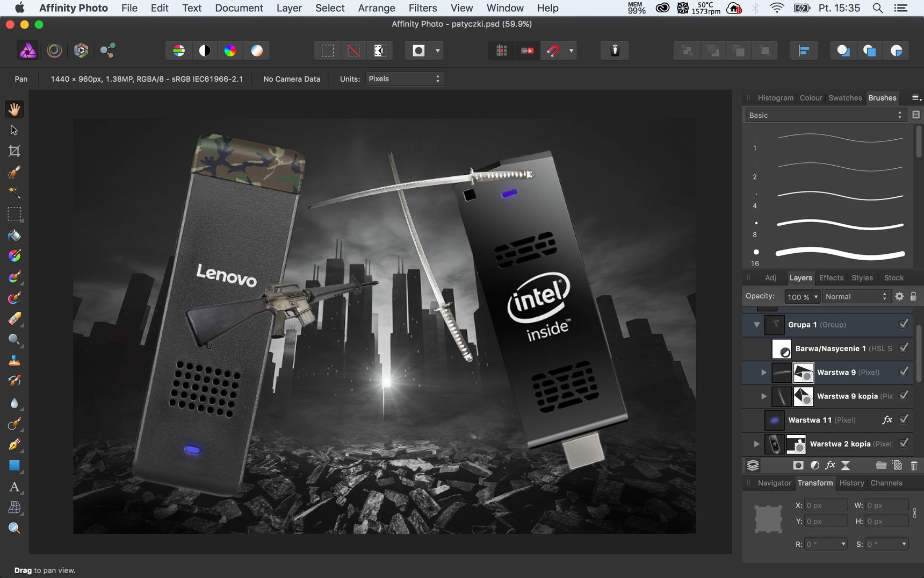
Task: Open the History tab
Action: [x=851, y=483]
